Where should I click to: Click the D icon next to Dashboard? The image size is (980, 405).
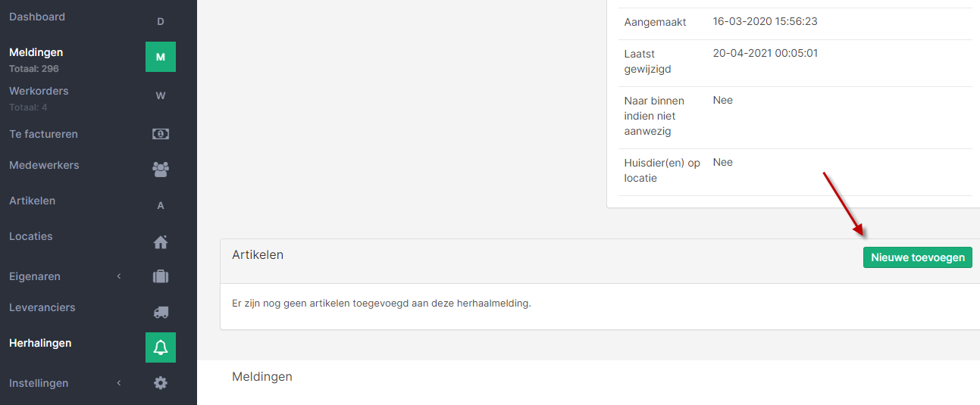click(161, 21)
